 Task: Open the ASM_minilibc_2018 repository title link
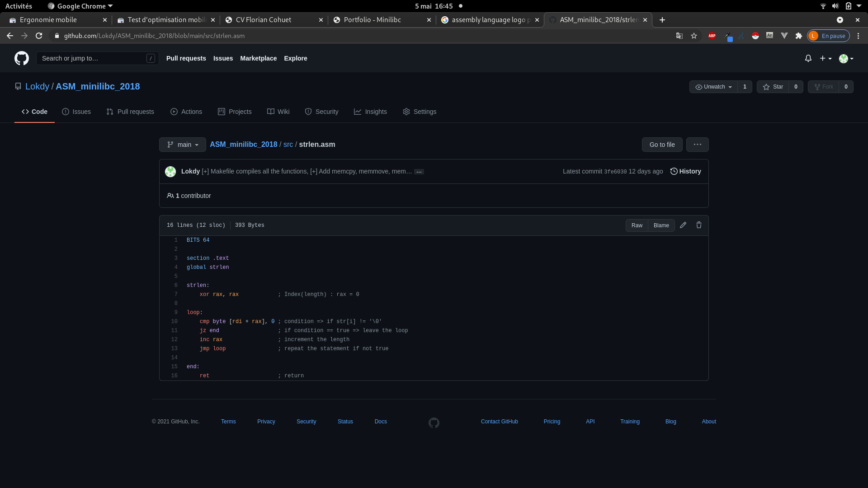(x=98, y=86)
